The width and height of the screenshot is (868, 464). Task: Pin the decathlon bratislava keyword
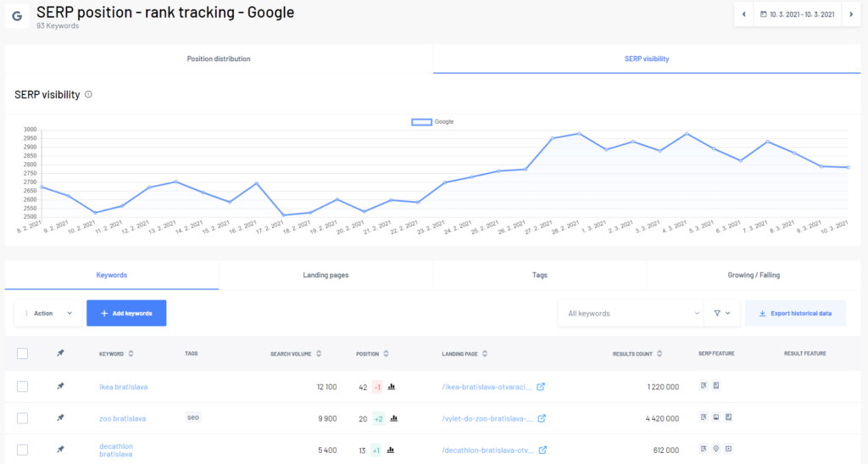click(x=61, y=450)
